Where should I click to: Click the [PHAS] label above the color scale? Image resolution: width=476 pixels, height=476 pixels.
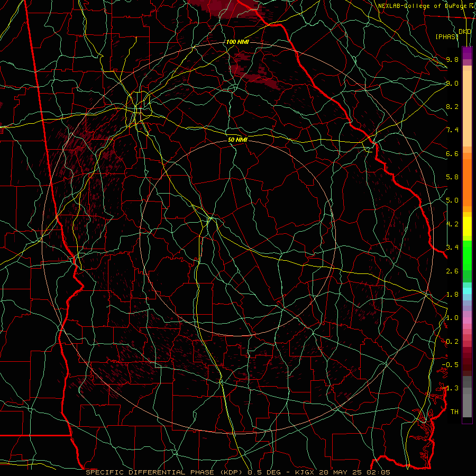[447, 36]
